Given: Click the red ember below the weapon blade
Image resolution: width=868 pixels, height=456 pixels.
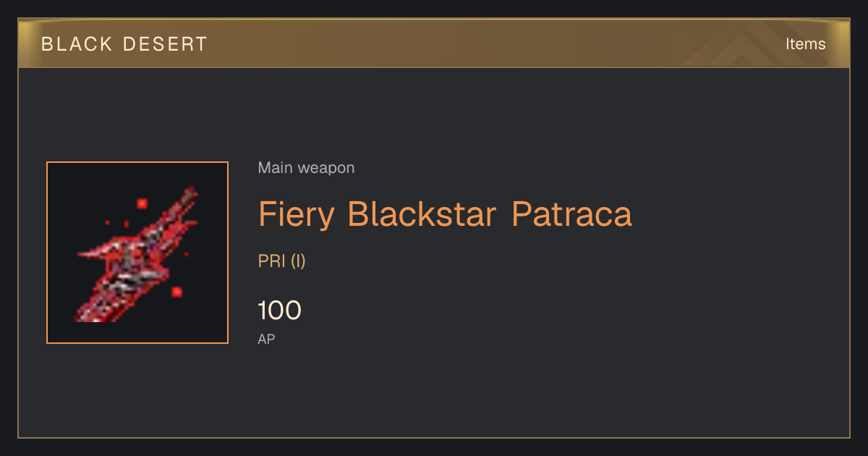Looking at the screenshot, I should pyautogui.click(x=176, y=292).
